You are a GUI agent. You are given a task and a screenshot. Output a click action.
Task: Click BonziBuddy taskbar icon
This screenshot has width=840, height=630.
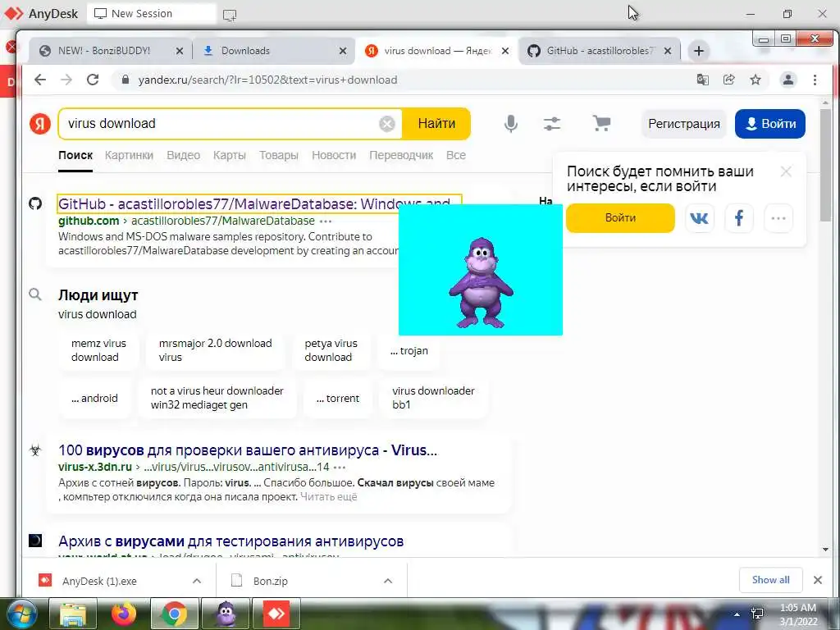226,614
